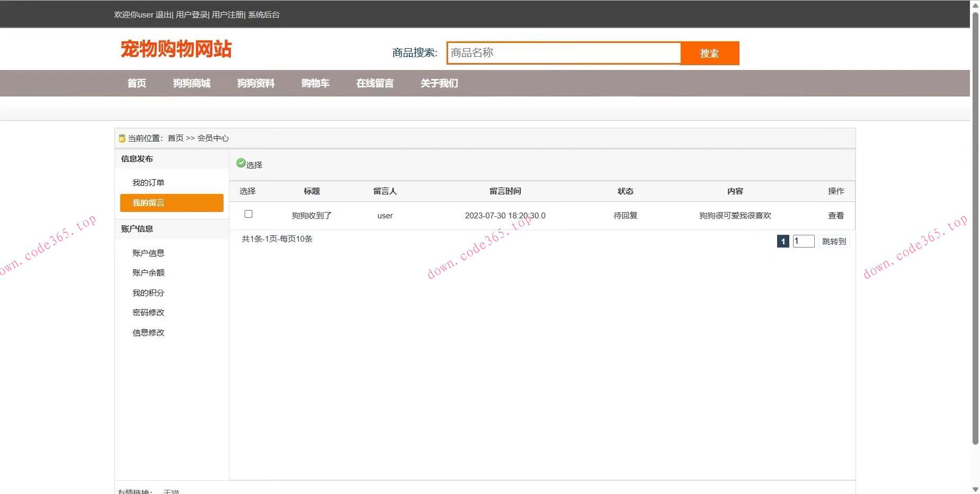Open 我的订单 in the sidebar

point(148,183)
